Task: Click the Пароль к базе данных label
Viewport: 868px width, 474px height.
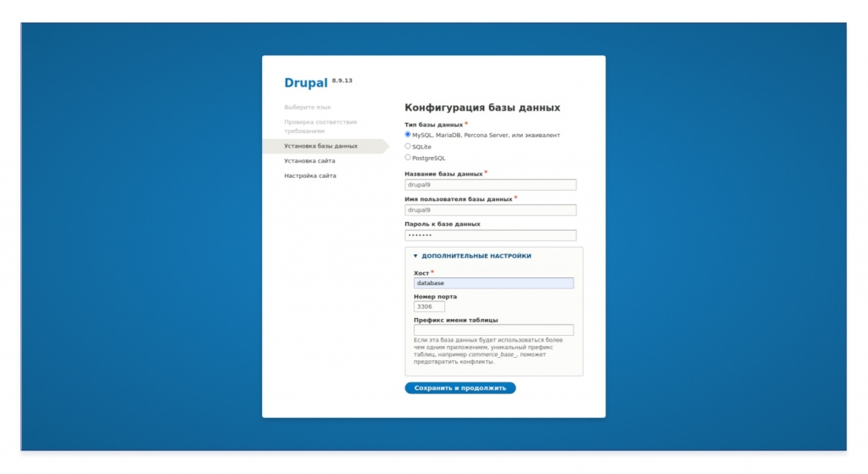Action: (x=442, y=224)
